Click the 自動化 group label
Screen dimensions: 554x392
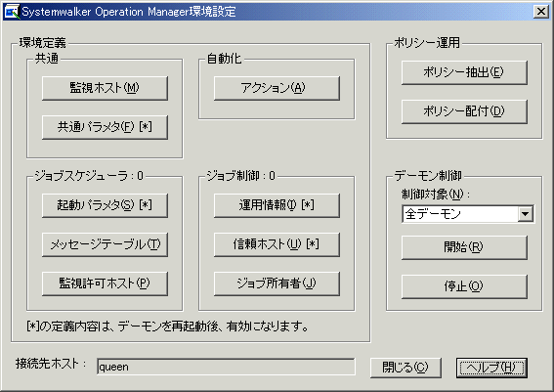(224, 59)
